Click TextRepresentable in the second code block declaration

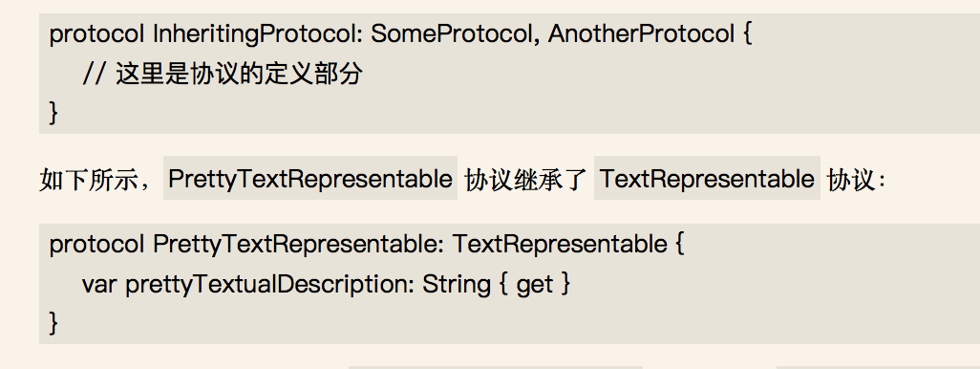560,244
